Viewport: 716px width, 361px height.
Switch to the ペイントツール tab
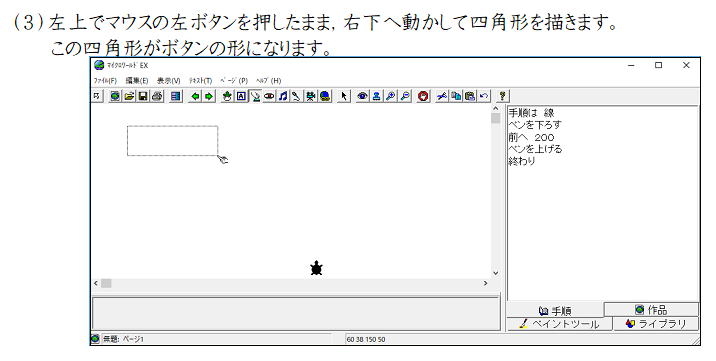[x=560, y=324]
